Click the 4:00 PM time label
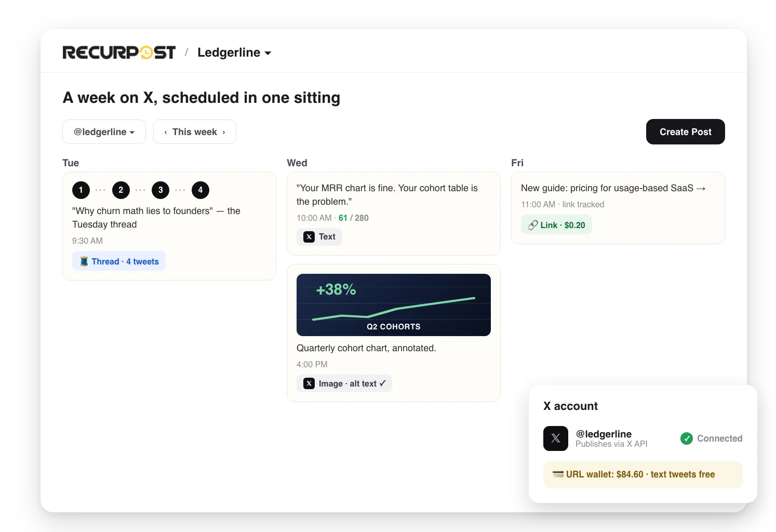The width and height of the screenshot is (776, 532). [312, 364]
